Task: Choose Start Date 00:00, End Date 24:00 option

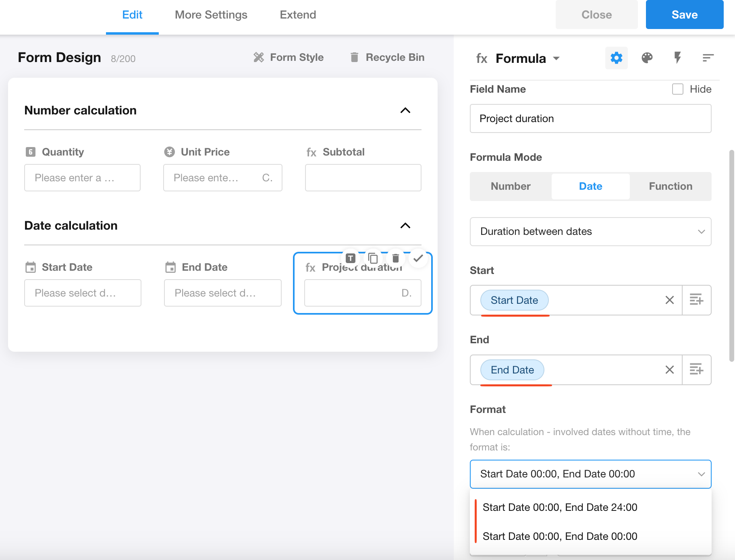Action: (x=560, y=507)
